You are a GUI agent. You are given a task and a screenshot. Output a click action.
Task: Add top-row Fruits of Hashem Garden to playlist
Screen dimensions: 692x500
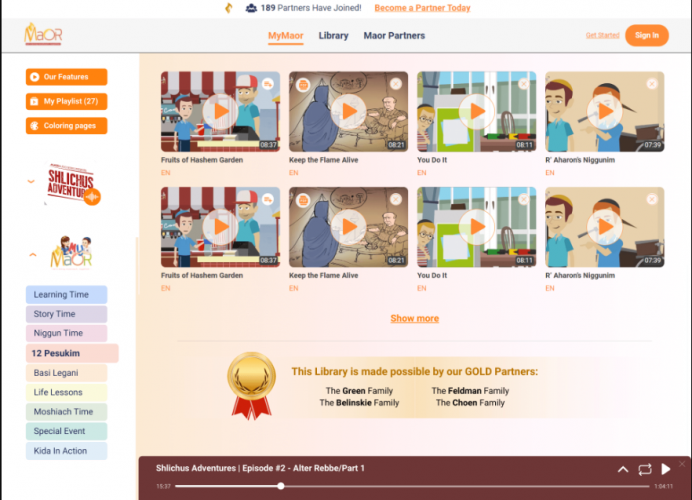[x=267, y=84]
